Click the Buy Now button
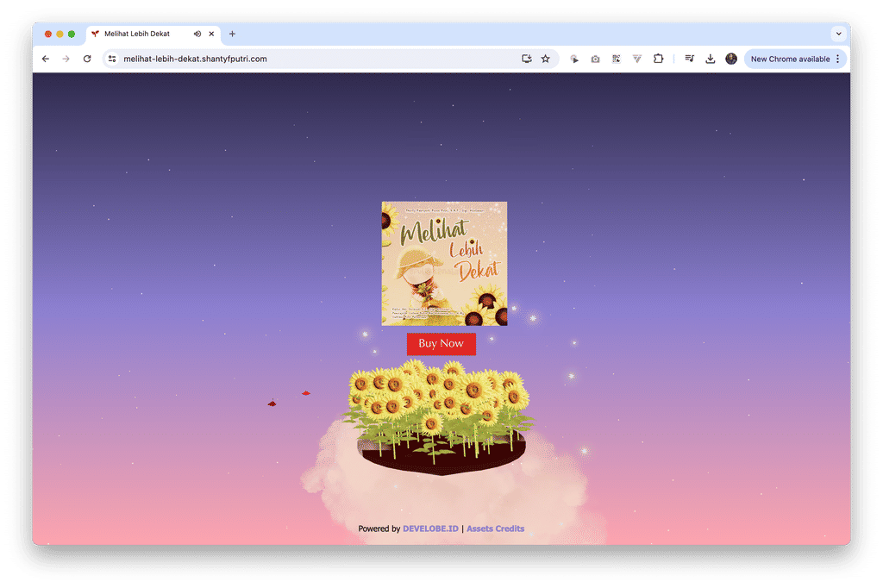Viewport: 883px width, 588px height. click(441, 343)
